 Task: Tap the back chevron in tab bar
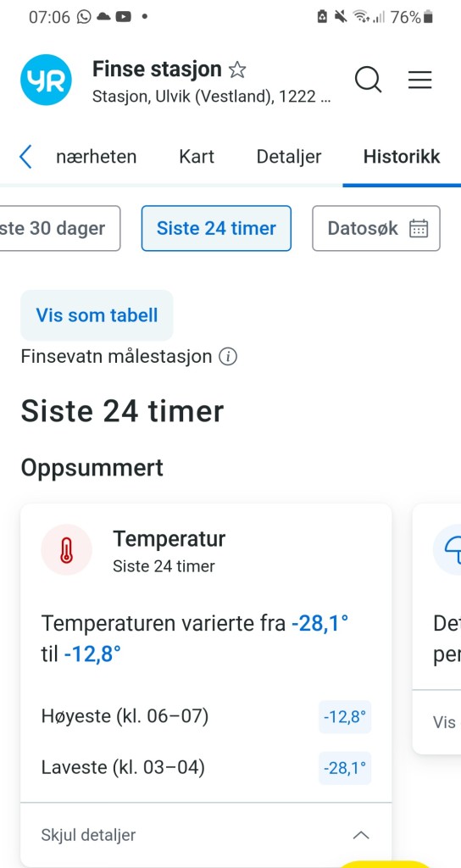pos(25,157)
